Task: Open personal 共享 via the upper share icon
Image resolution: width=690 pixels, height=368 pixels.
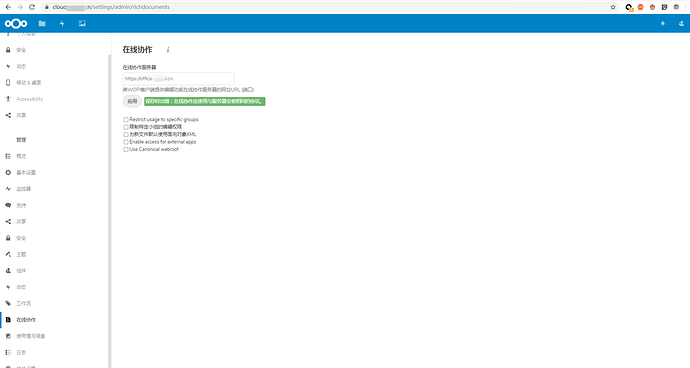Action: point(8,115)
